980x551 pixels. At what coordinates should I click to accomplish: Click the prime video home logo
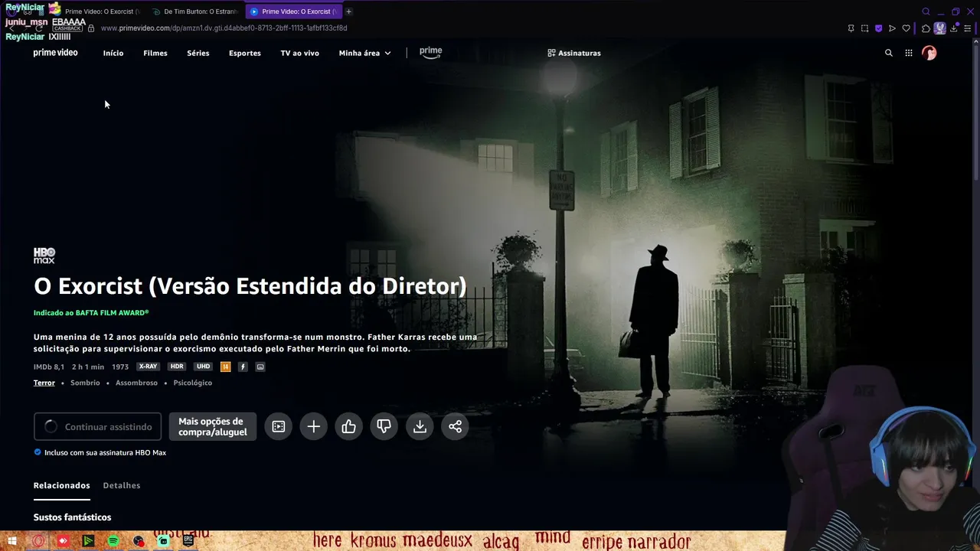(x=55, y=53)
